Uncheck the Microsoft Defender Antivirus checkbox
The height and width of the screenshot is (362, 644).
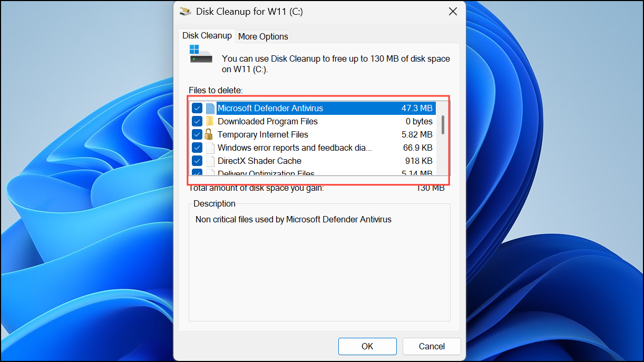tap(197, 108)
